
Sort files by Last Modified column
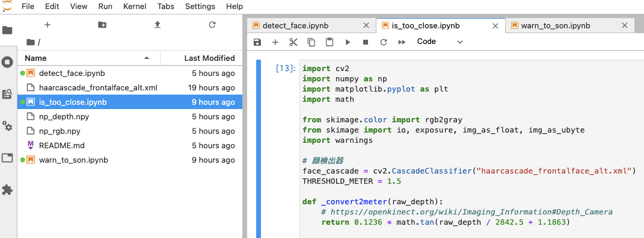coord(201,58)
